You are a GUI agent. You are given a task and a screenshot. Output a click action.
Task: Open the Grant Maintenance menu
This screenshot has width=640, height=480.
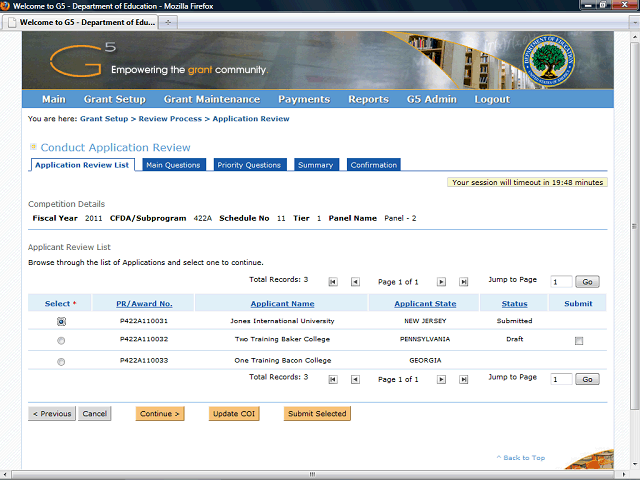tap(212, 99)
